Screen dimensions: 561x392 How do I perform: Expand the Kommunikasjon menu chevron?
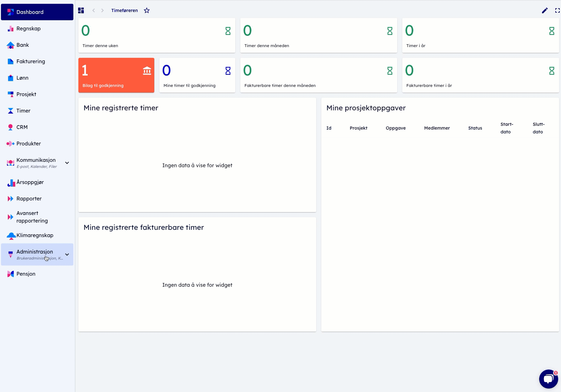[x=67, y=163]
